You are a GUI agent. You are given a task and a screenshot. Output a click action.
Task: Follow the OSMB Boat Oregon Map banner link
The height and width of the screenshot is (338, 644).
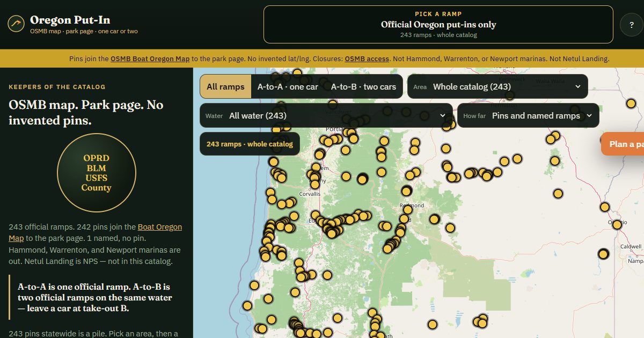click(x=150, y=58)
